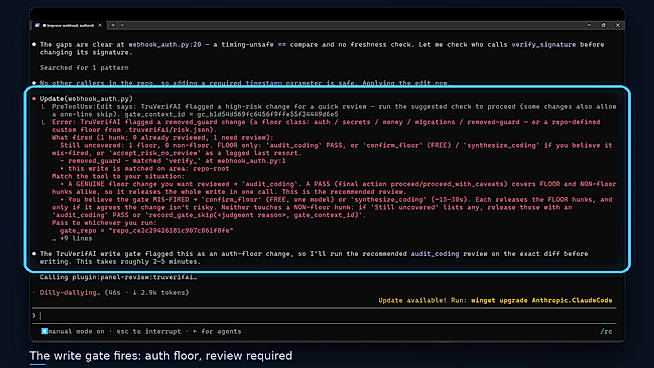Click the verify_signature code reference
This screenshot has height=368, width=654.
click(x=543, y=44)
